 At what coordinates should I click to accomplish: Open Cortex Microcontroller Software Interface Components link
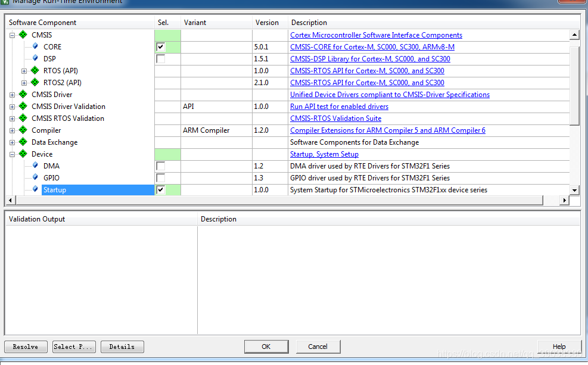pos(376,35)
